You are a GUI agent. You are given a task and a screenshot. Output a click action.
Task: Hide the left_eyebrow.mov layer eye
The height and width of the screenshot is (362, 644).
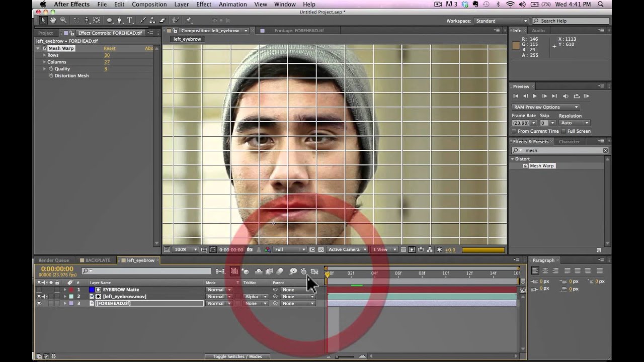(39, 297)
